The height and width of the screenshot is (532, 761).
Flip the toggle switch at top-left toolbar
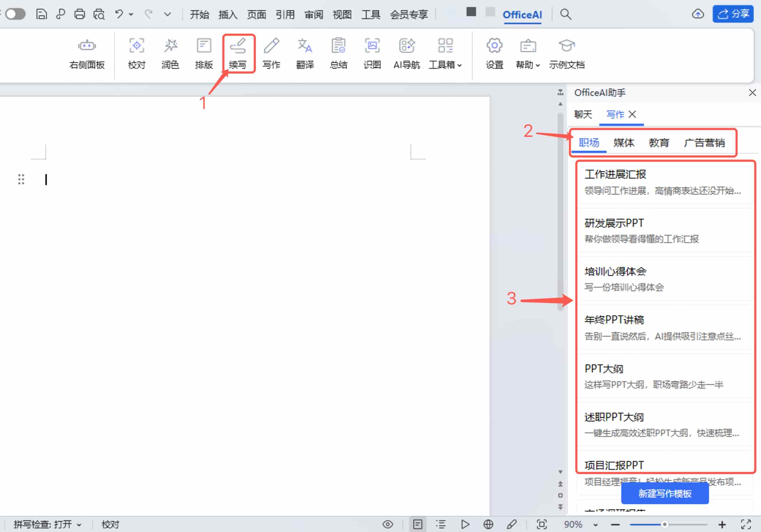[x=15, y=14]
